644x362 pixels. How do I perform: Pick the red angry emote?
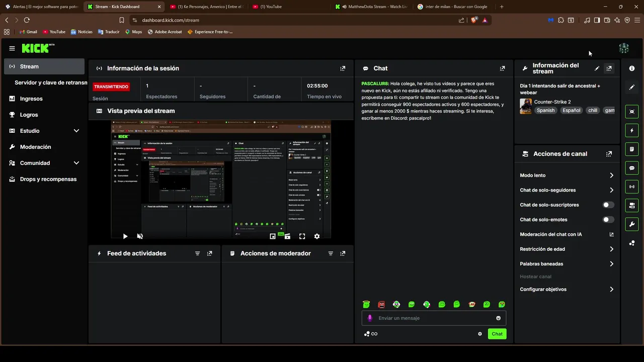(381, 304)
